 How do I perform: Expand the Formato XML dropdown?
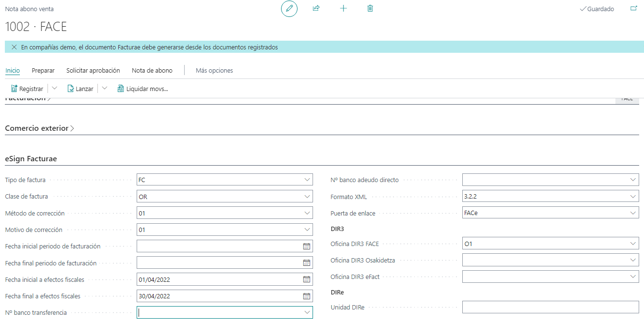point(633,197)
